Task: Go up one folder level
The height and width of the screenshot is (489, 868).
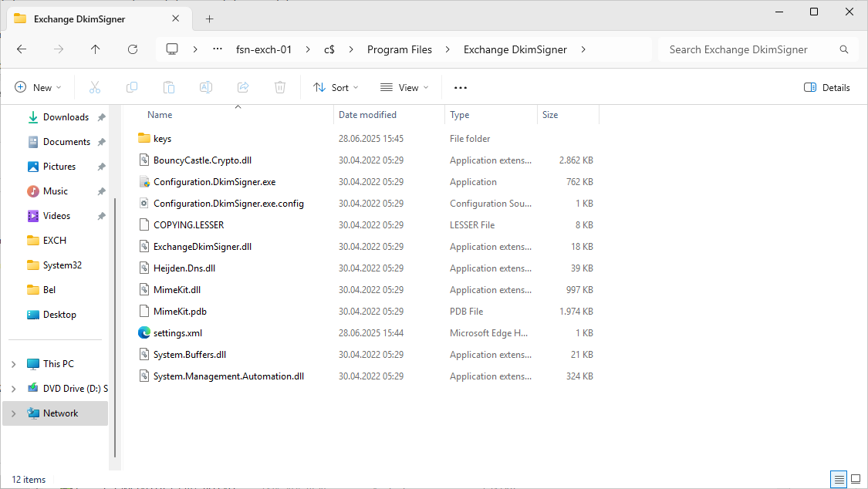Action: point(95,49)
